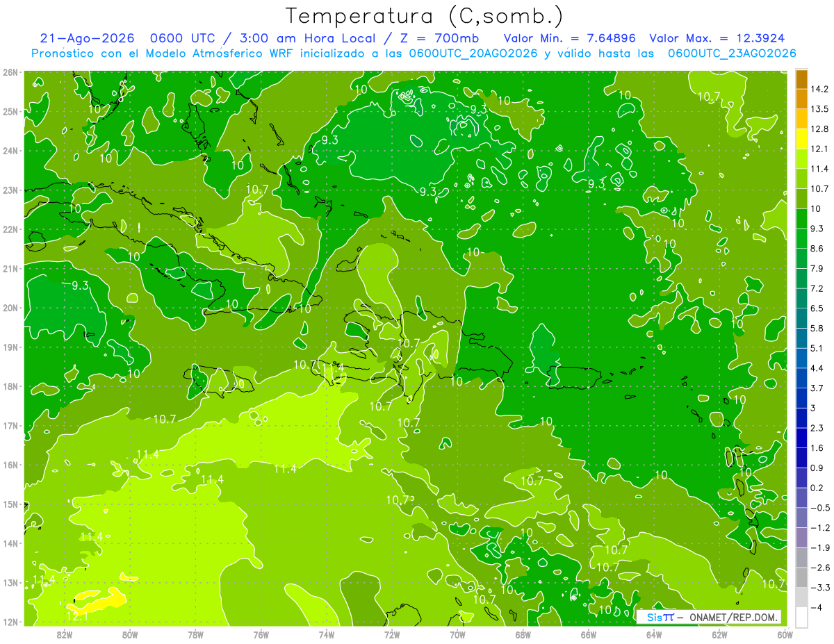Viewport: 834px width, 644px height.
Task: Click the color bar label '12.8'
Action: [820, 129]
